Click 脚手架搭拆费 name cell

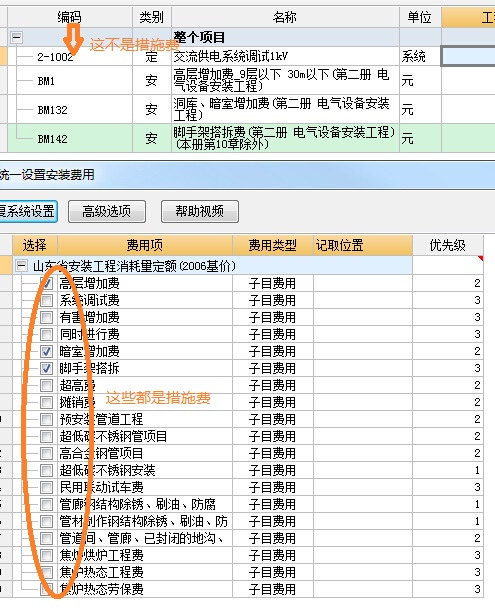[285, 138]
